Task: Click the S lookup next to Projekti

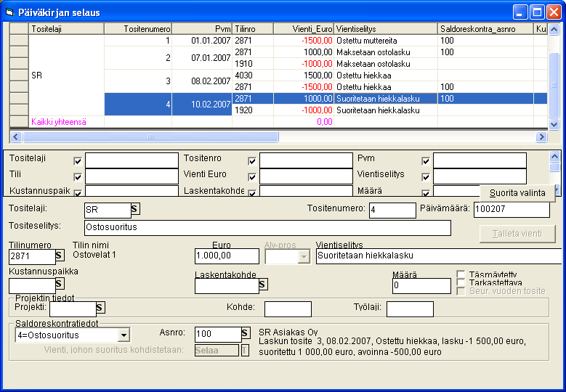Action: tap(100, 308)
